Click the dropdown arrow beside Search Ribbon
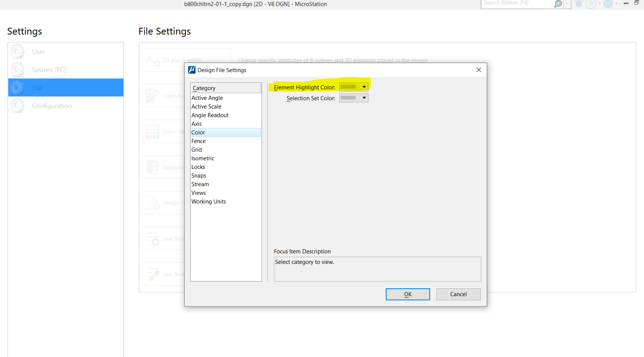Image resolution: width=644 pixels, height=357 pixels. click(x=567, y=4)
